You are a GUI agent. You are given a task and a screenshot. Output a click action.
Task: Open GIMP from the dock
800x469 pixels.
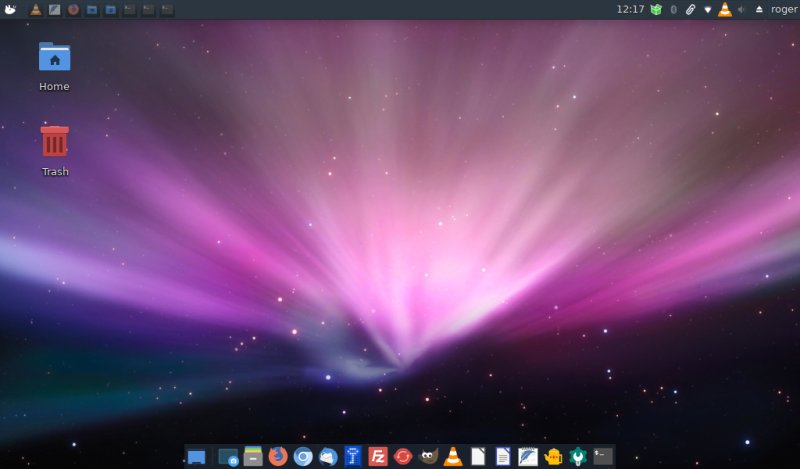(x=428, y=456)
